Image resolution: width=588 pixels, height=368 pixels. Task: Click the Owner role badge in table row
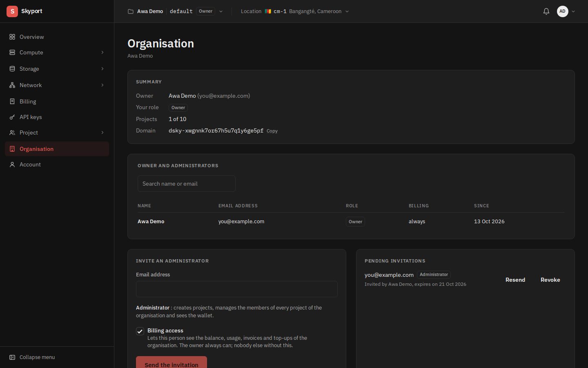coord(355,222)
